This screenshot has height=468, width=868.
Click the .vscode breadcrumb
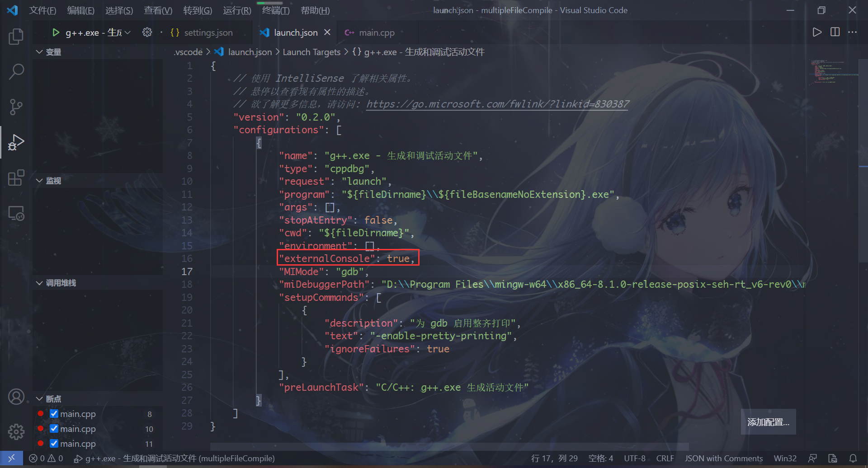point(189,52)
